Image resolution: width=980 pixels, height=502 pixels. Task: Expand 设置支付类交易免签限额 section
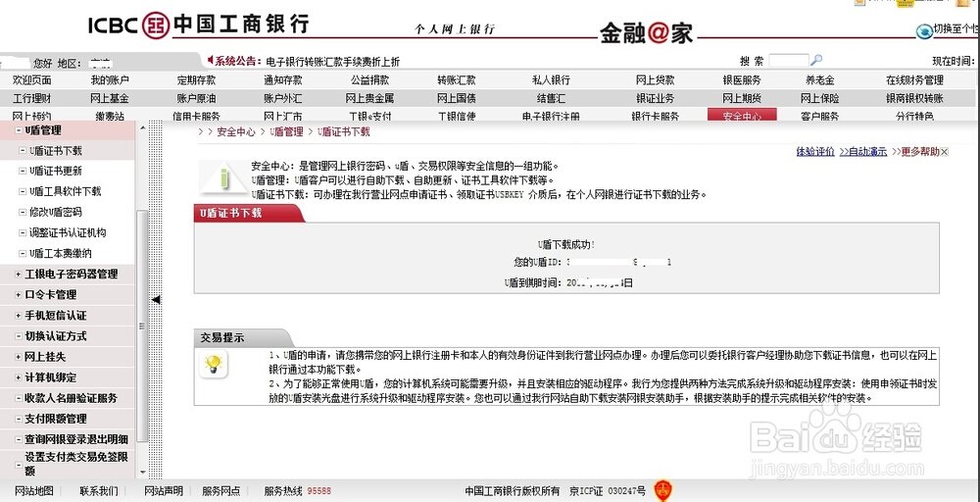point(18,465)
